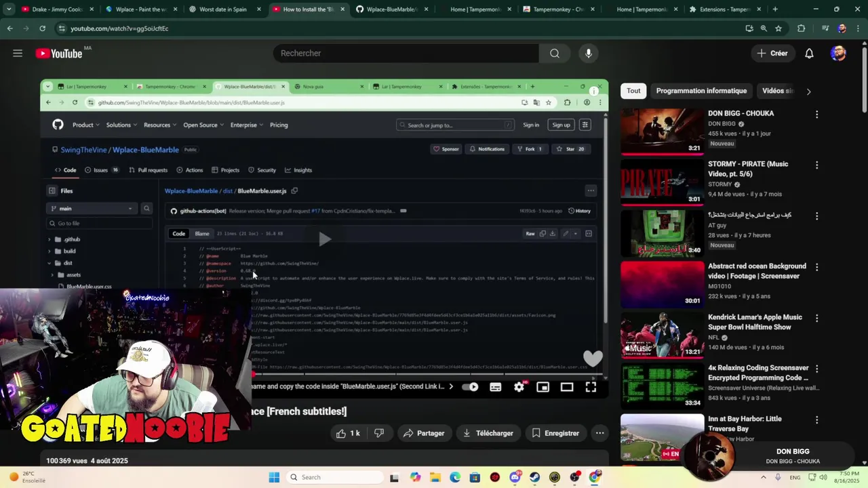
Task: Enter fullscreen in the video player
Action: tap(591, 387)
